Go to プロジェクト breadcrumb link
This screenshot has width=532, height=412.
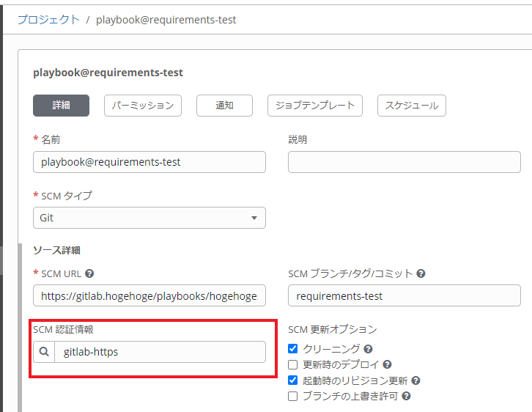[48, 20]
